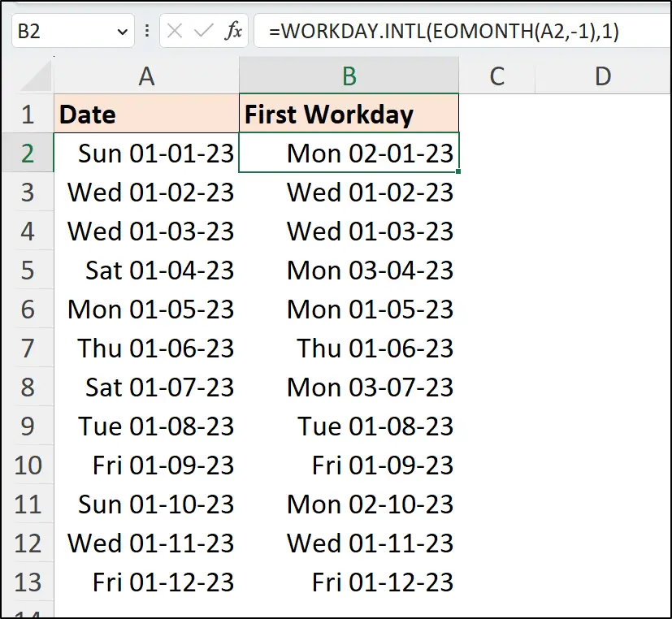Select the cell showing Mon 02-01-23
Image resolution: width=672 pixels, height=619 pixels.
click(349, 154)
